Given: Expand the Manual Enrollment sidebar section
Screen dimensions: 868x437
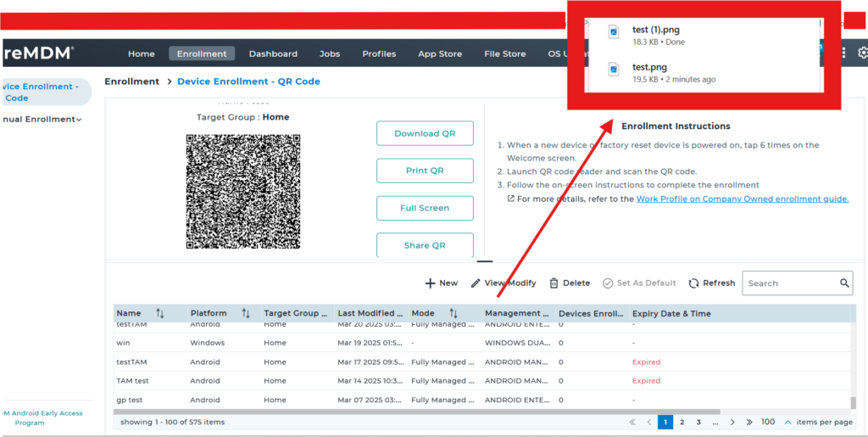Looking at the screenshot, I should coord(42,119).
